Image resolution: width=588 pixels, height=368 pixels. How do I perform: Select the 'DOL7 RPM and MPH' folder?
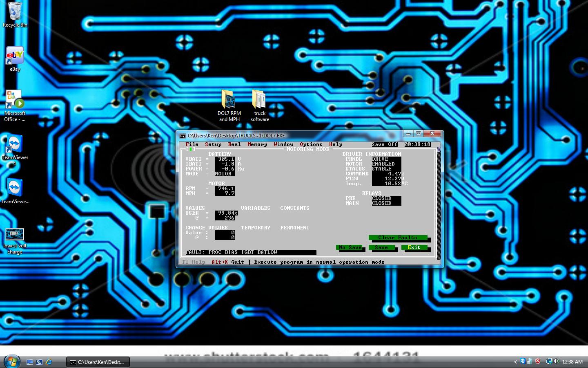[229, 106]
